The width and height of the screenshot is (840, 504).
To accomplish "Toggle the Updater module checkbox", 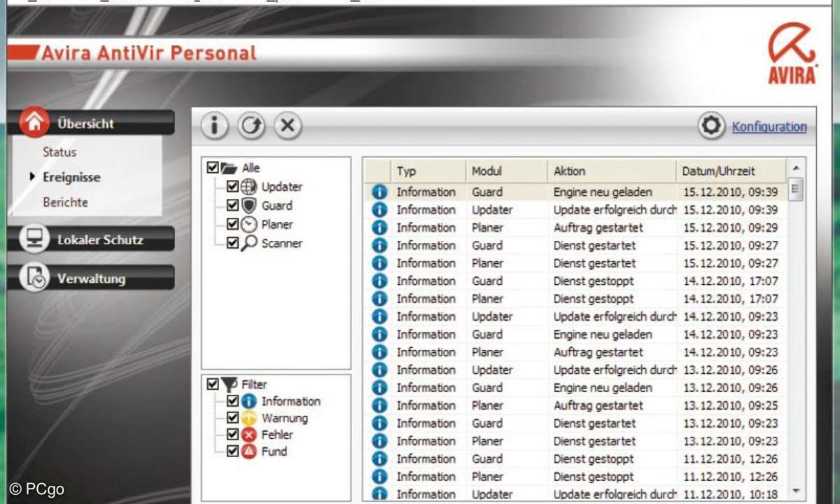I will click(233, 187).
